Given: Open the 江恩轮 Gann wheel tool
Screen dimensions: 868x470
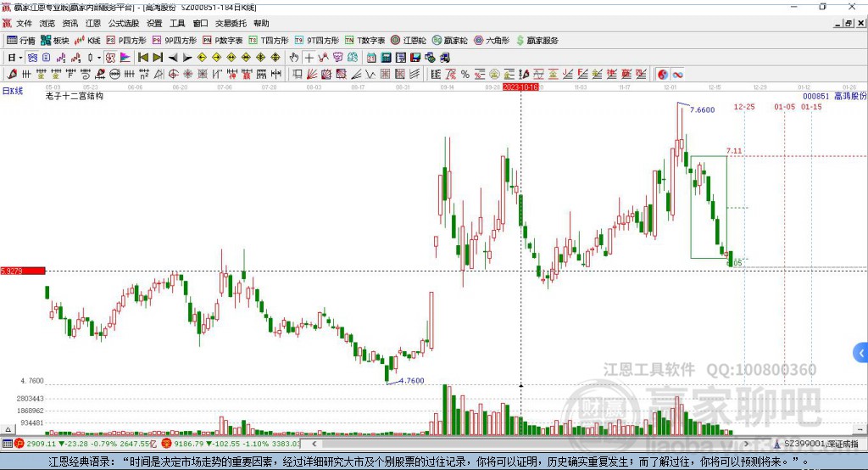Looking at the screenshot, I should [x=409, y=41].
